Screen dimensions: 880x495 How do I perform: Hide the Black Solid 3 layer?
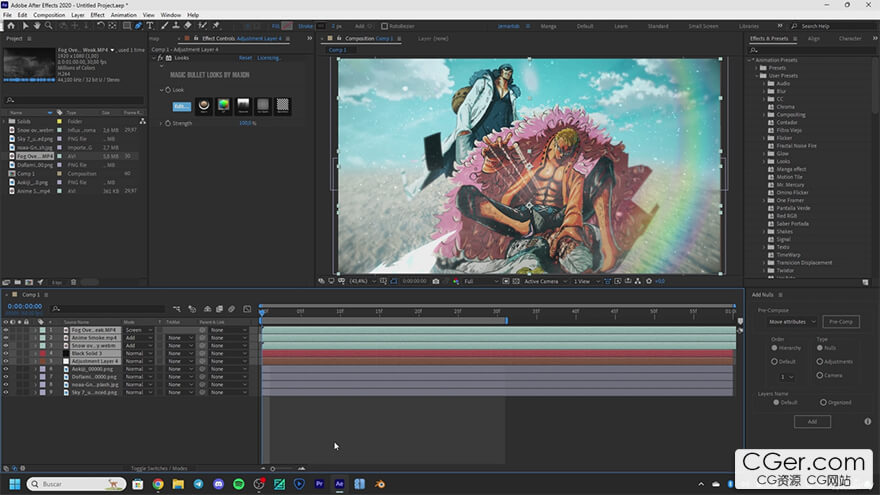6,354
